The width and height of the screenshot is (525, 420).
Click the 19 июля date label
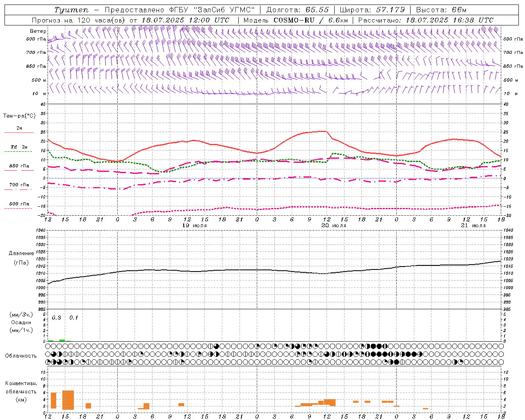pos(194,226)
